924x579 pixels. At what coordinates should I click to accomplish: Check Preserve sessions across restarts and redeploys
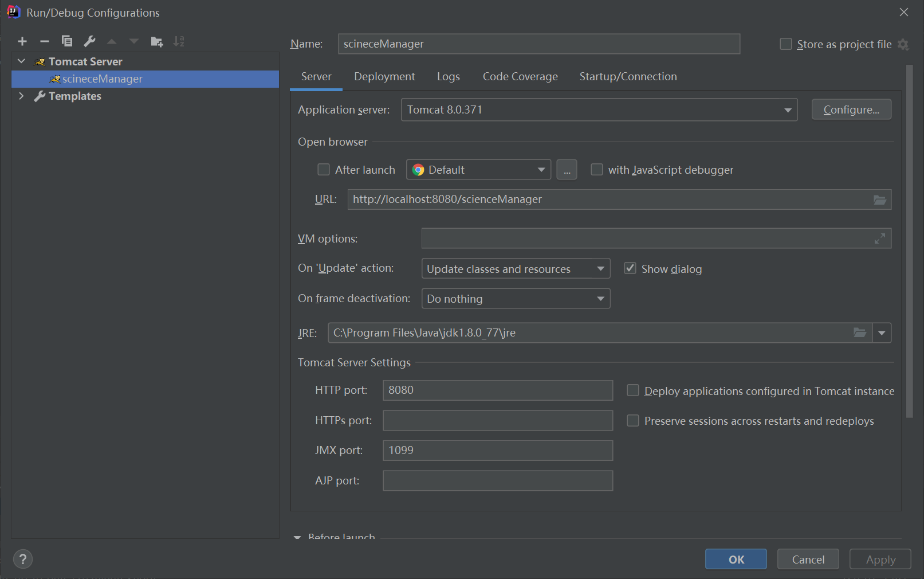[x=633, y=421]
